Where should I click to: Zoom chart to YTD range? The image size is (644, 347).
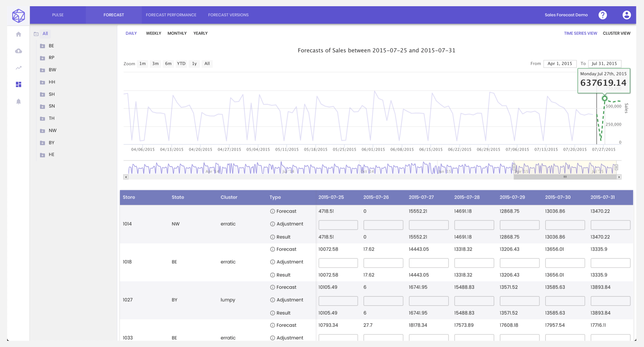pos(181,64)
